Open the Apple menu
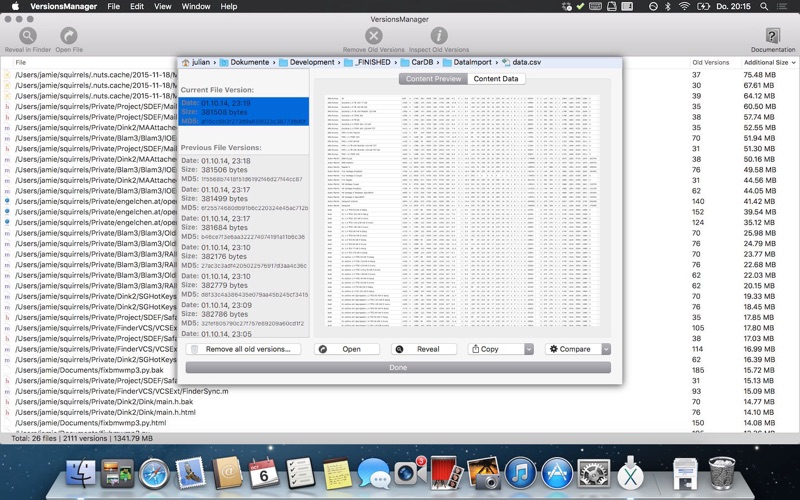Image resolution: width=800 pixels, height=500 pixels. (x=15, y=7)
